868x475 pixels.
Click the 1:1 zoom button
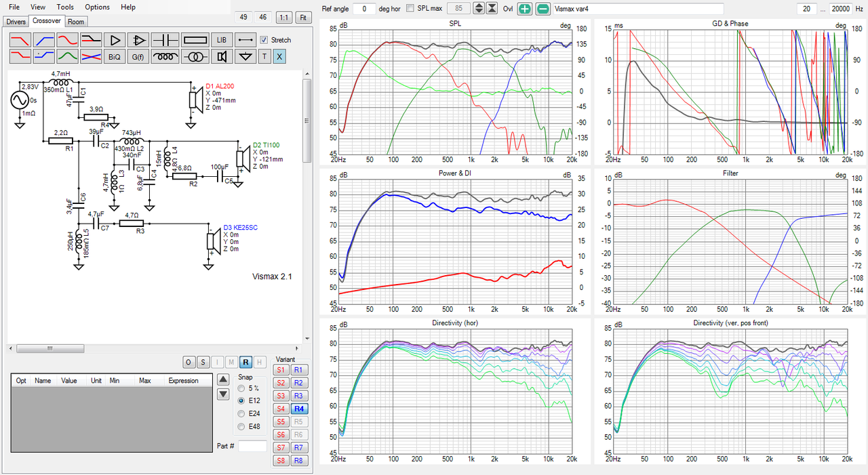[x=285, y=17]
